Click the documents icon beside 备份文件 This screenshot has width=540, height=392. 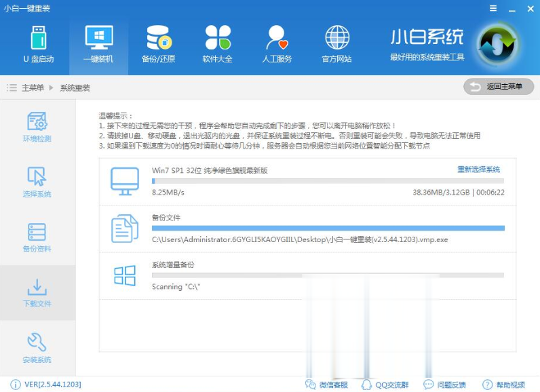125,229
